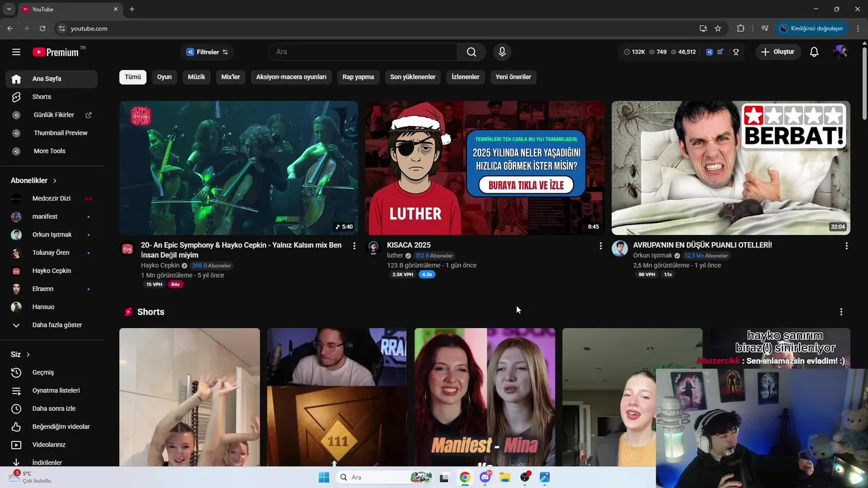
Task: Expand Abonelikler section arrow
Action: [x=55, y=181]
